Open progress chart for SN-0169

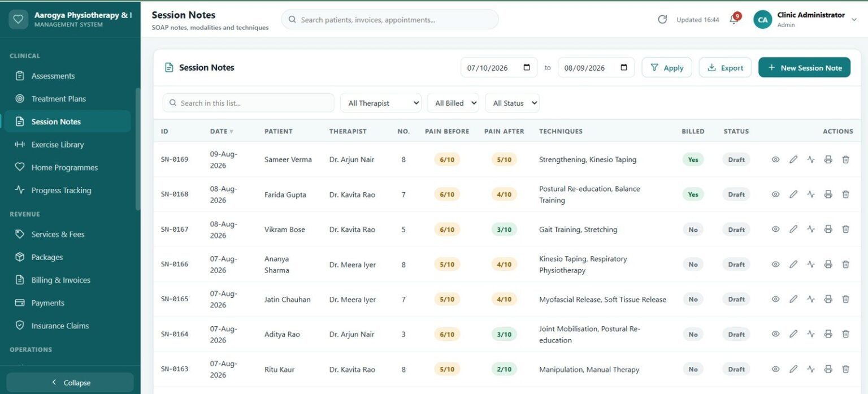[811, 159]
